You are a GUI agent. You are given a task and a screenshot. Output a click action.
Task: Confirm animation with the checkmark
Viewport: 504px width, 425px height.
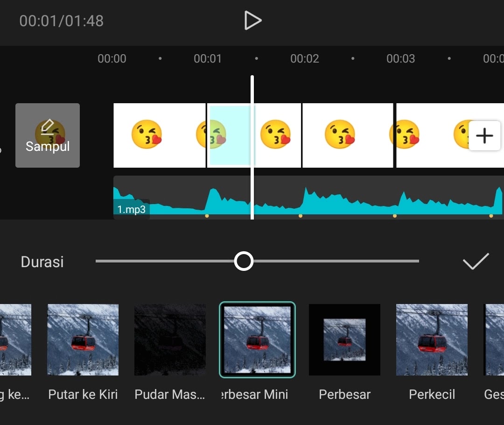(476, 261)
